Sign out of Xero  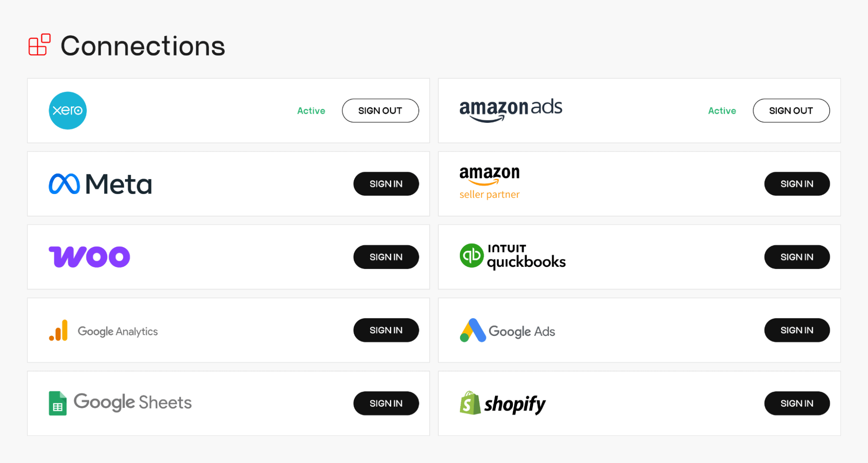pyautogui.click(x=380, y=110)
